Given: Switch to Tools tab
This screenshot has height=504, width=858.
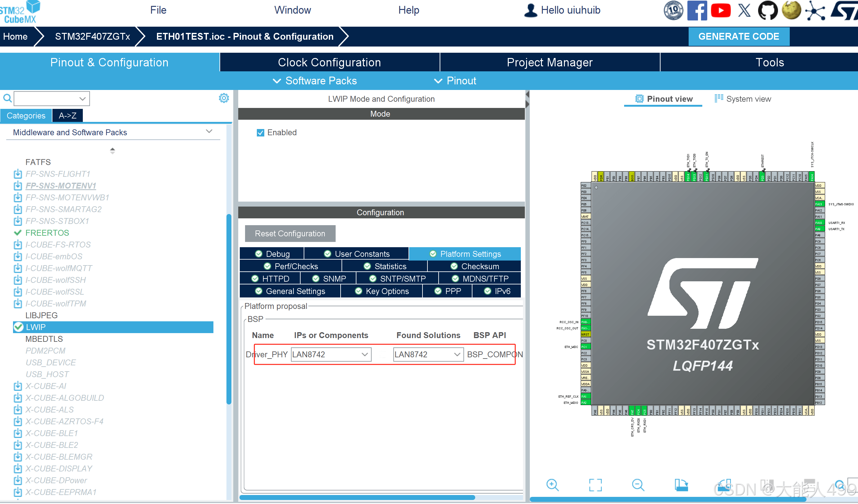Looking at the screenshot, I should coord(759,62).
